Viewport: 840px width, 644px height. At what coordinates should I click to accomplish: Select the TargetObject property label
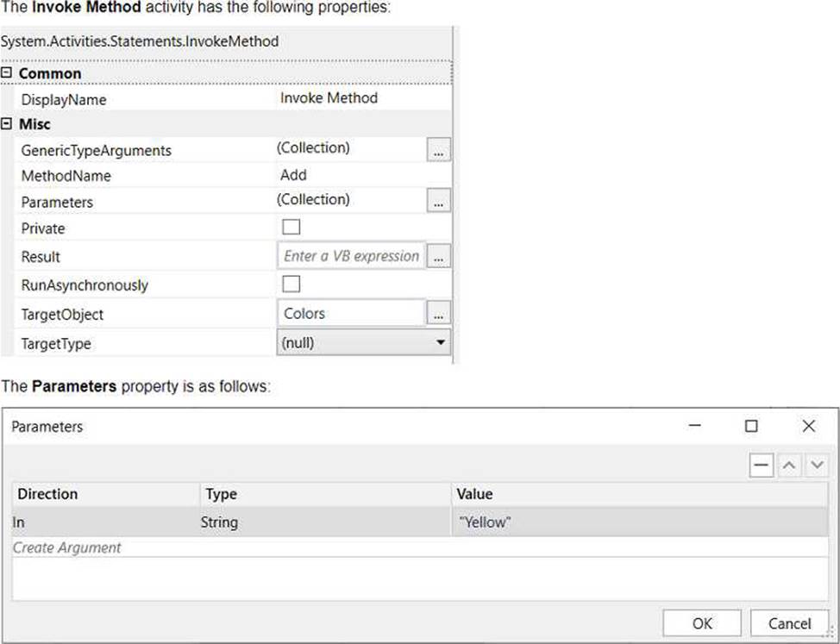coord(62,315)
